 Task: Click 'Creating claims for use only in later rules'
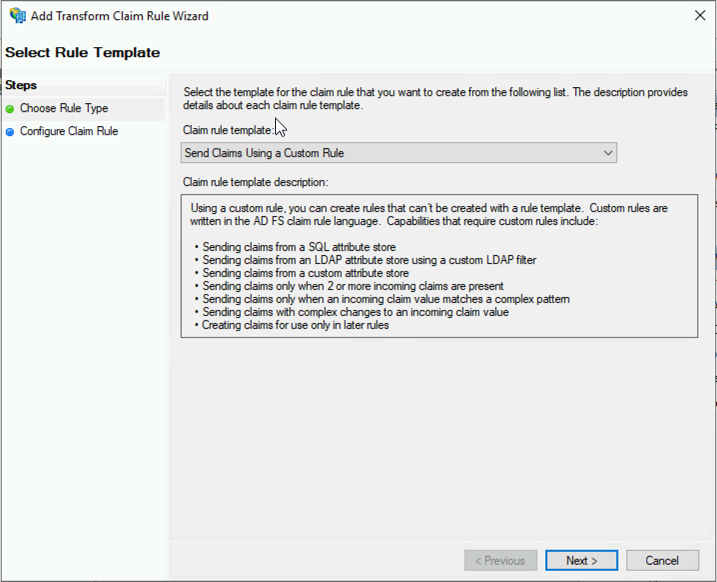[x=292, y=325]
